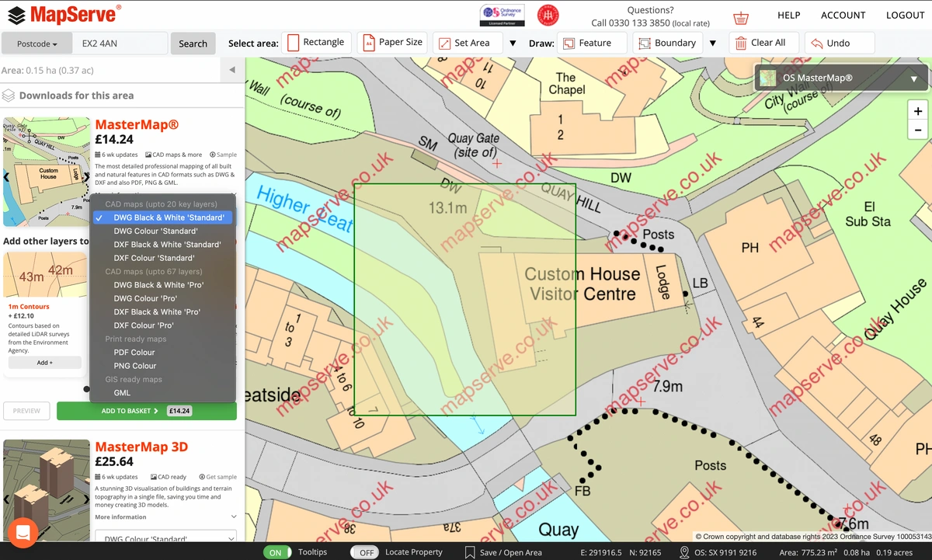This screenshot has height=560, width=932.
Task: Open the ACCOUNT page
Action: coord(843,16)
